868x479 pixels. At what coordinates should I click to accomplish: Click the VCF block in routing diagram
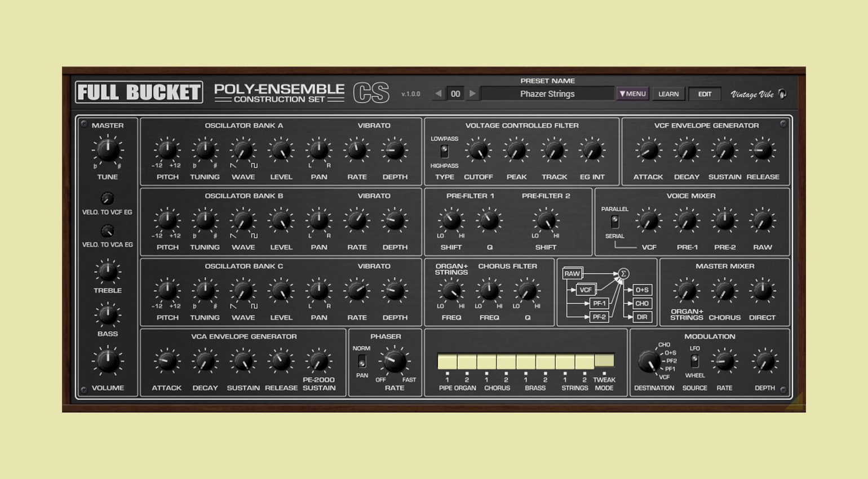[x=586, y=290]
